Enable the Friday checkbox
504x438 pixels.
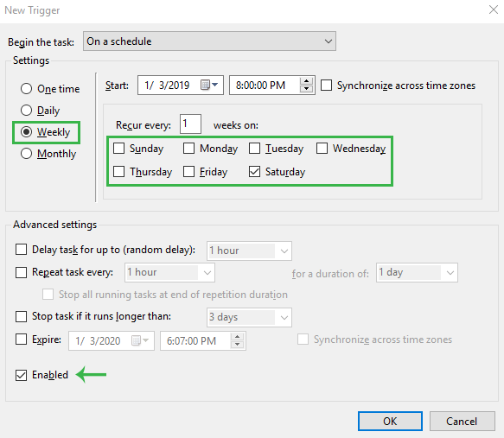click(189, 171)
